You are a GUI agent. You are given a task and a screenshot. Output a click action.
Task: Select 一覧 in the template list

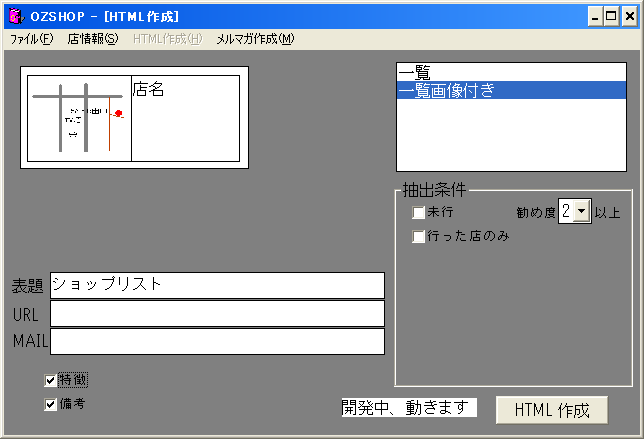(x=510, y=73)
